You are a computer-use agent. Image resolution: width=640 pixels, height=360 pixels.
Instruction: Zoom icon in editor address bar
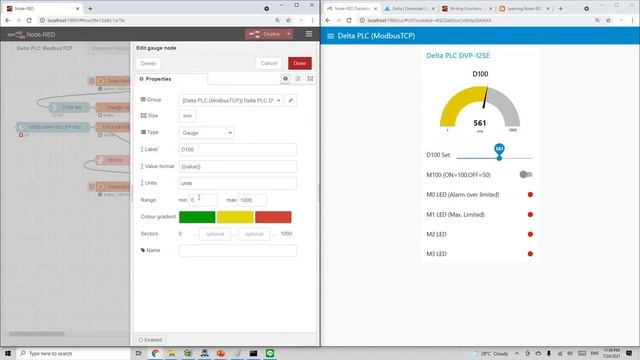pos(278,20)
